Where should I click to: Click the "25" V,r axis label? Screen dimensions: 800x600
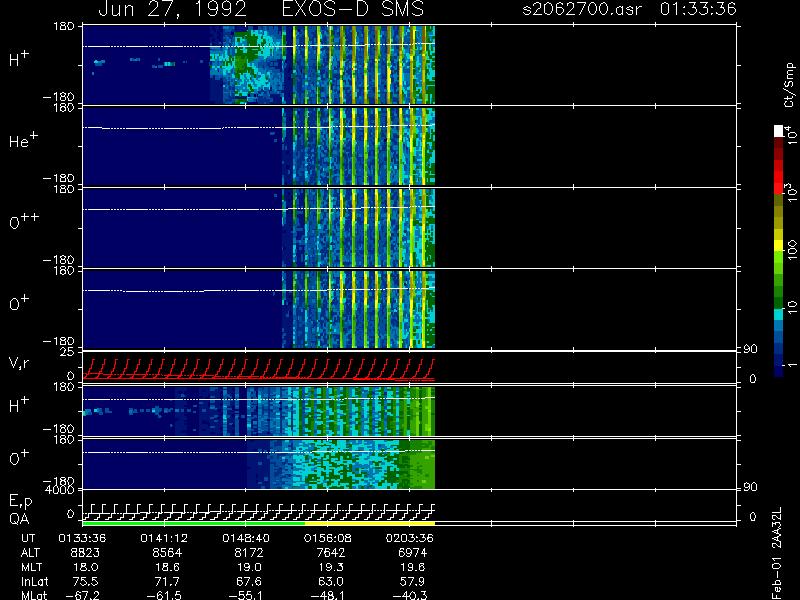pyautogui.click(x=68, y=352)
